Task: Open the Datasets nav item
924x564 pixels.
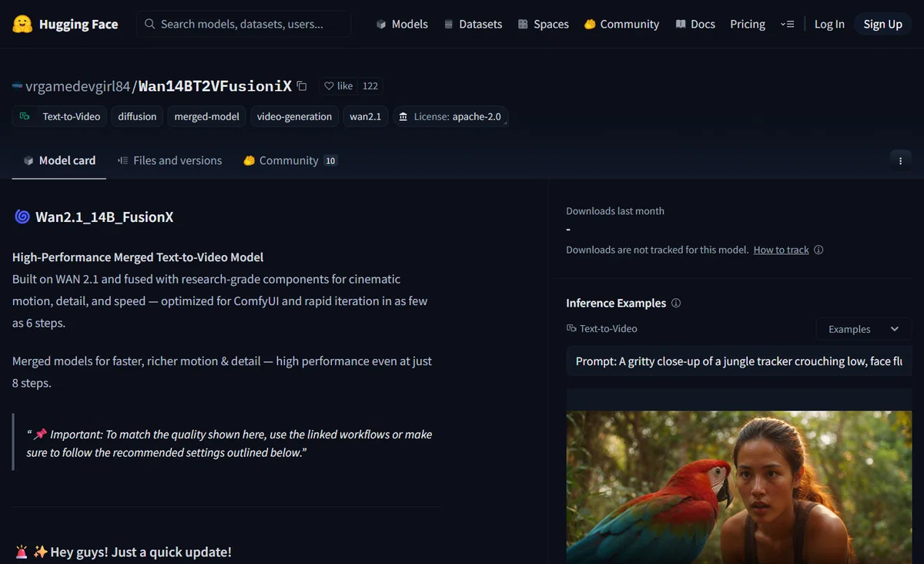Action: point(473,24)
